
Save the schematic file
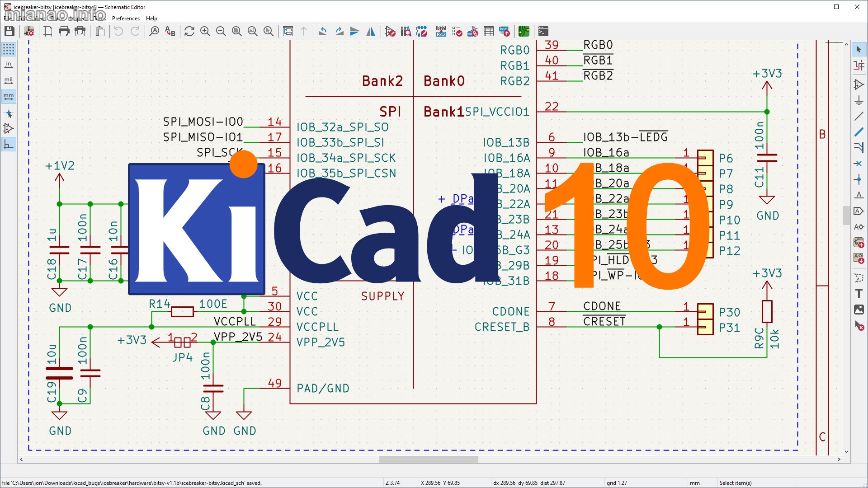coord(9,31)
